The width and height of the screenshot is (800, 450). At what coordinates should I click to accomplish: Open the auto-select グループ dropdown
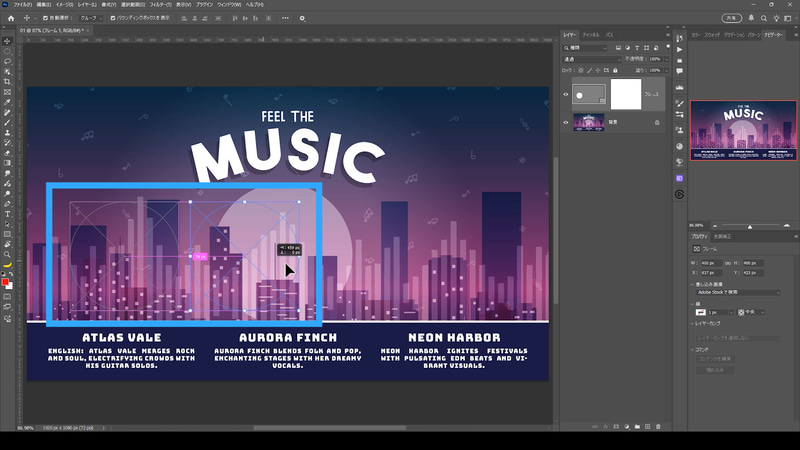(x=90, y=18)
